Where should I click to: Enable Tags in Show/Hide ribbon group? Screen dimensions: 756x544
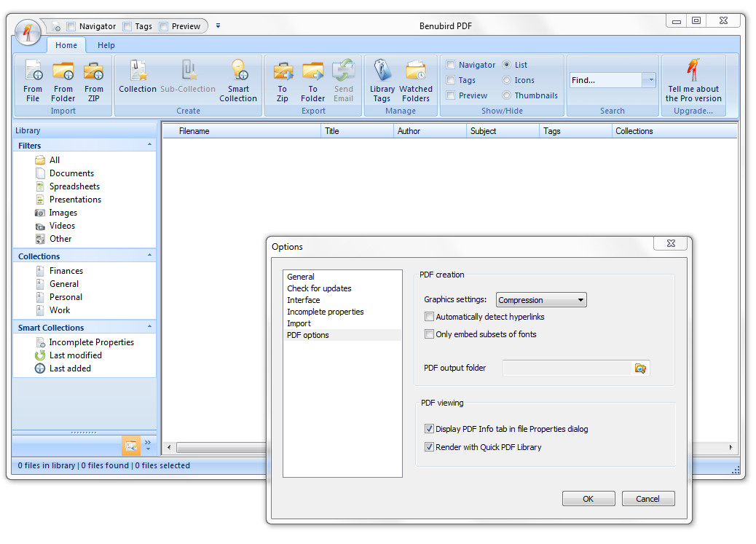[450, 80]
